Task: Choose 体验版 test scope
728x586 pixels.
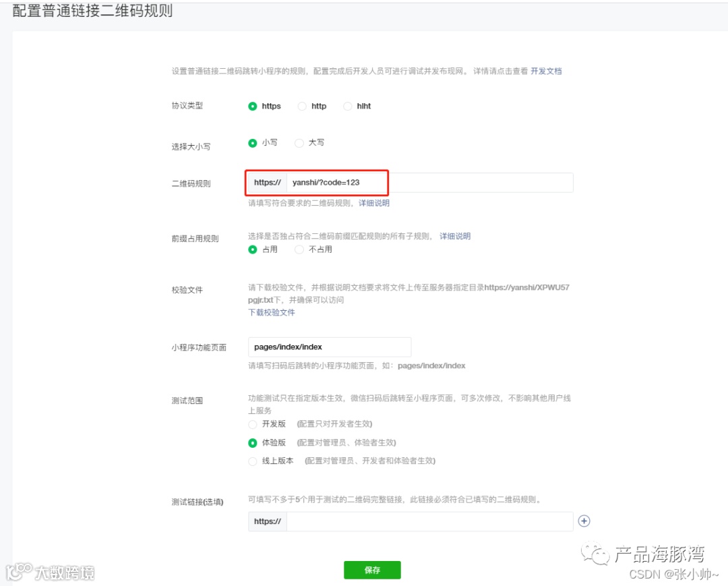Action: 253,443
